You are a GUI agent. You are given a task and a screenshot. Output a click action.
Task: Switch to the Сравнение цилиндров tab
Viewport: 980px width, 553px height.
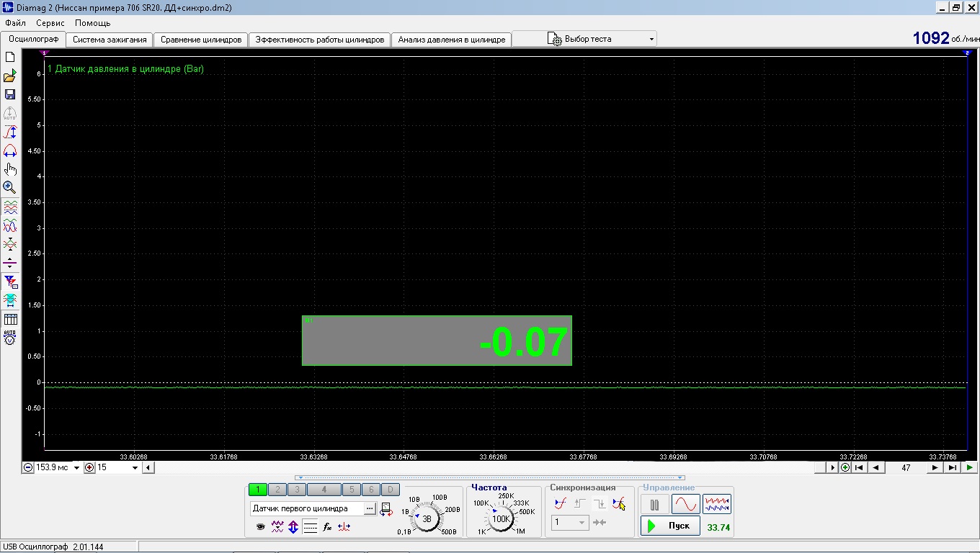pyautogui.click(x=201, y=40)
